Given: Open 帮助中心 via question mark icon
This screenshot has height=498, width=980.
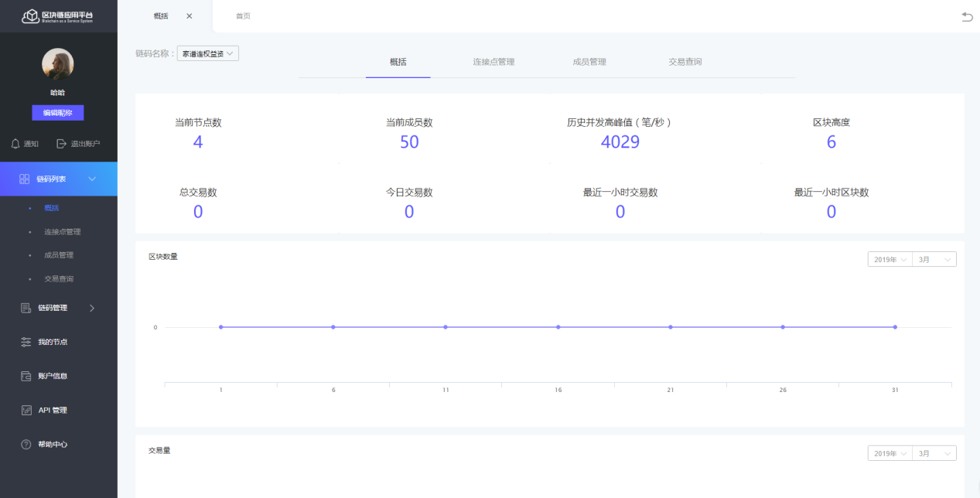Looking at the screenshot, I should (26, 445).
